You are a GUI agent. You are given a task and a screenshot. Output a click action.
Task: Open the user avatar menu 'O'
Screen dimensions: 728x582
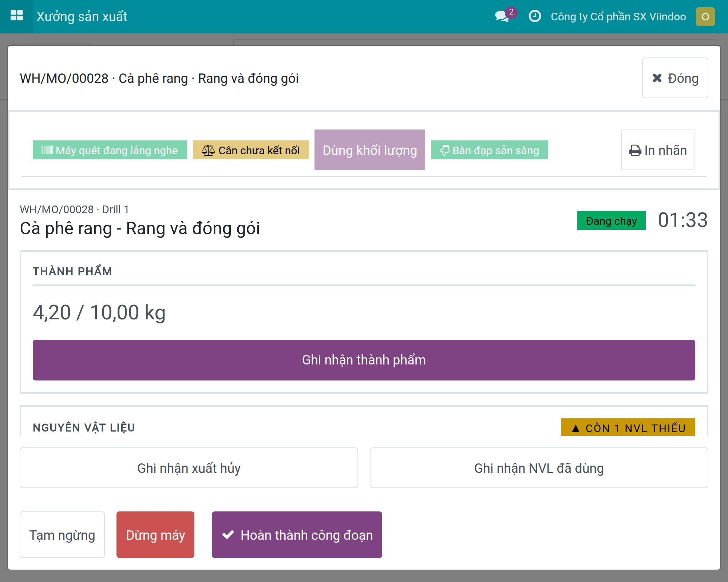pos(705,17)
